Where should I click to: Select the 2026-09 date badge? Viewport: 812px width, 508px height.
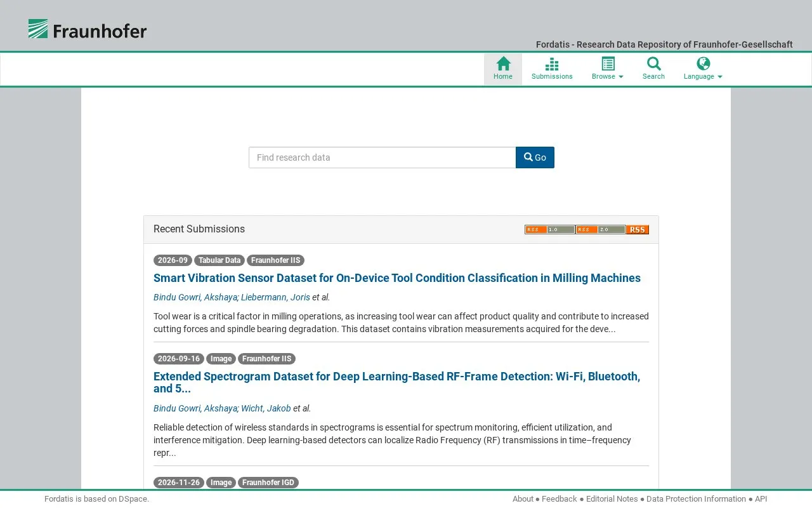pos(173,260)
